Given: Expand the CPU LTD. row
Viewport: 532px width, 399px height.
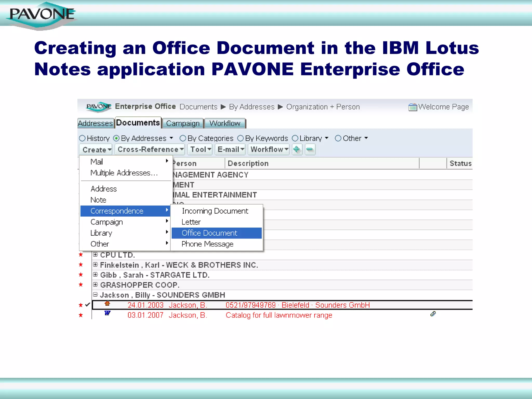Looking at the screenshot, I should pyautogui.click(x=95, y=255).
